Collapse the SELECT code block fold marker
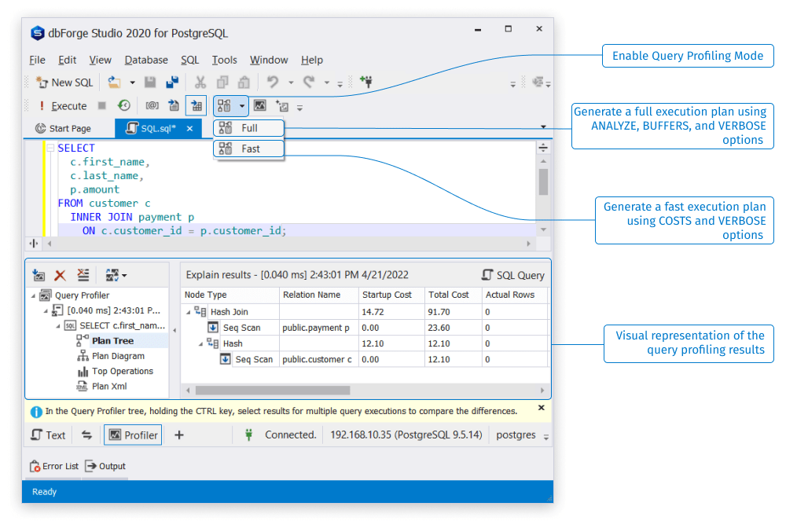This screenshot has height=532, width=786. (50, 149)
